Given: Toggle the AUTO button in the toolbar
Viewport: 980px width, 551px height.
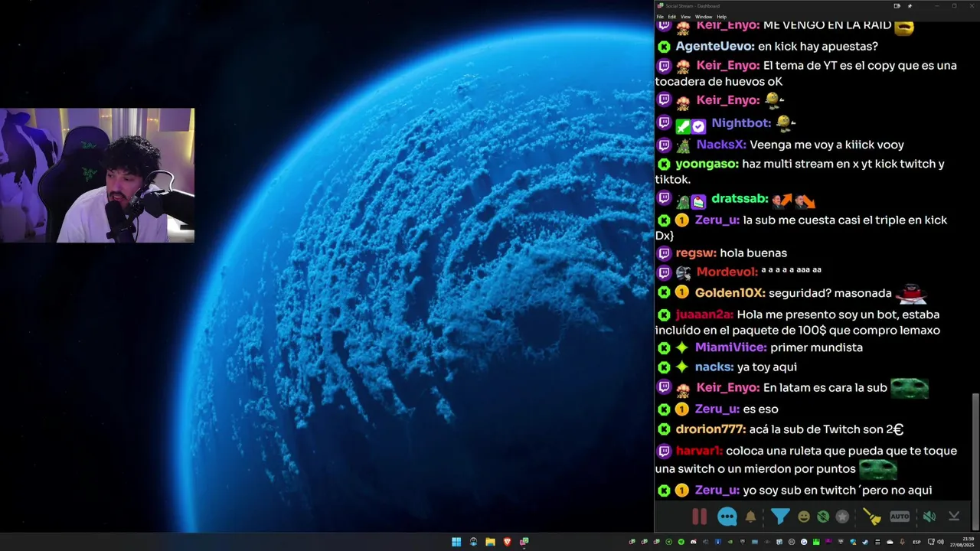Looking at the screenshot, I should [x=900, y=517].
